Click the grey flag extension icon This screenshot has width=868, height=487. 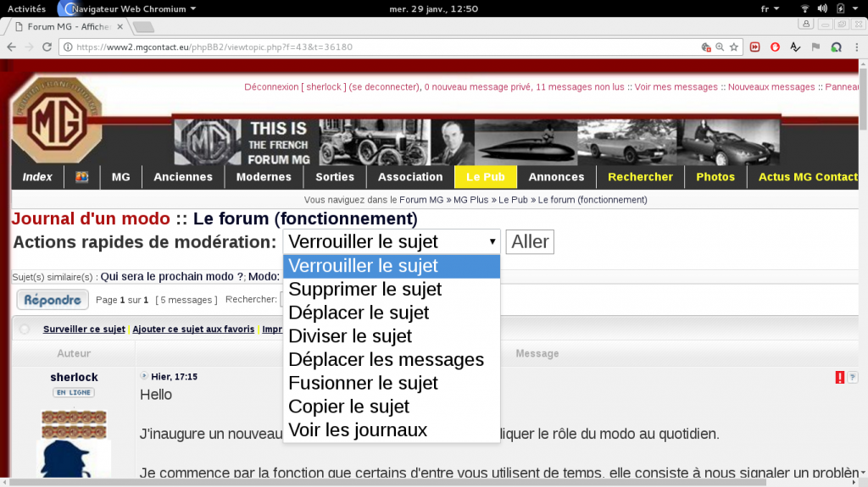(815, 47)
